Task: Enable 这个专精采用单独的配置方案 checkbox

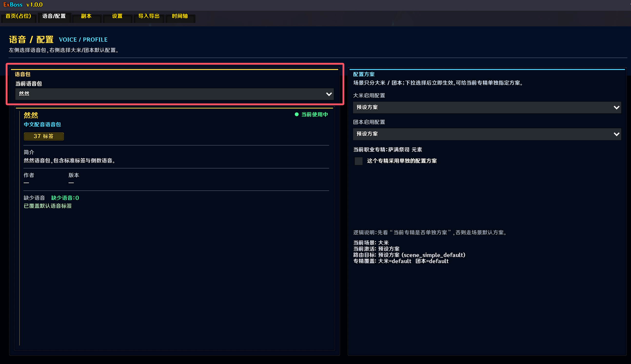Action: (x=358, y=161)
